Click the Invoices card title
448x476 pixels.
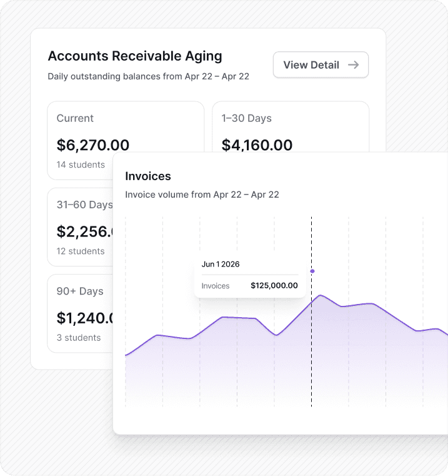click(x=148, y=176)
